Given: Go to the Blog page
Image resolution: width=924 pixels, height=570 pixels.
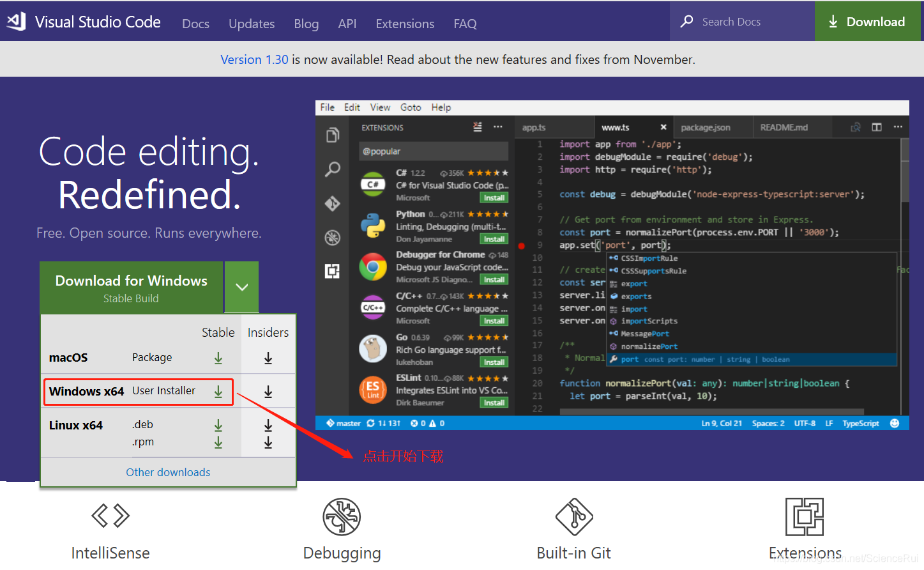Looking at the screenshot, I should 306,24.
